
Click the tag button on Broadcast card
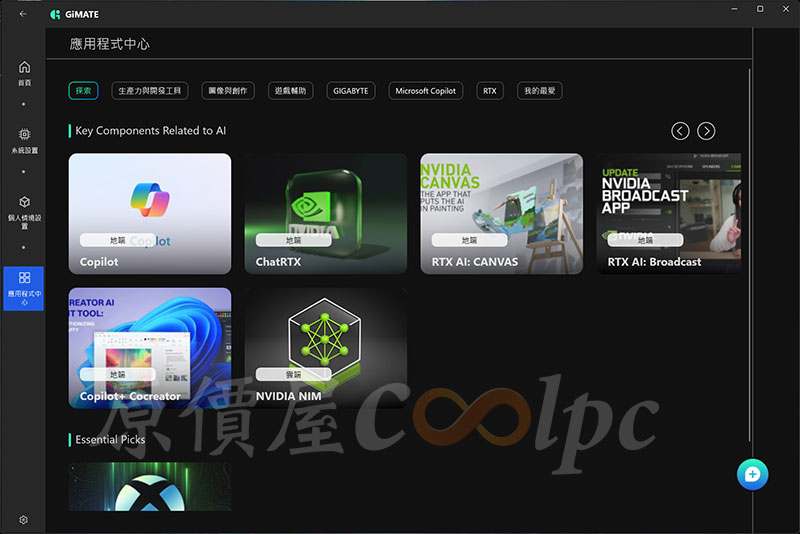[x=645, y=240]
